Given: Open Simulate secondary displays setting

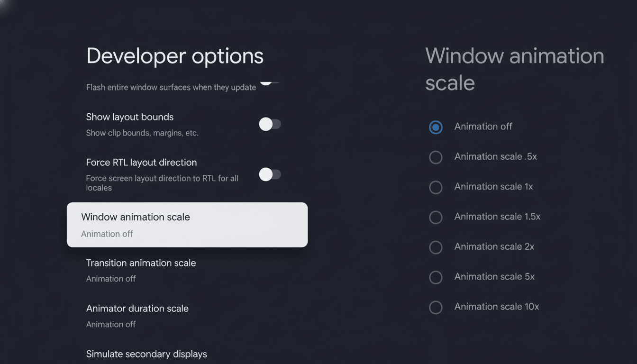Looking at the screenshot, I should (x=146, y=354).
